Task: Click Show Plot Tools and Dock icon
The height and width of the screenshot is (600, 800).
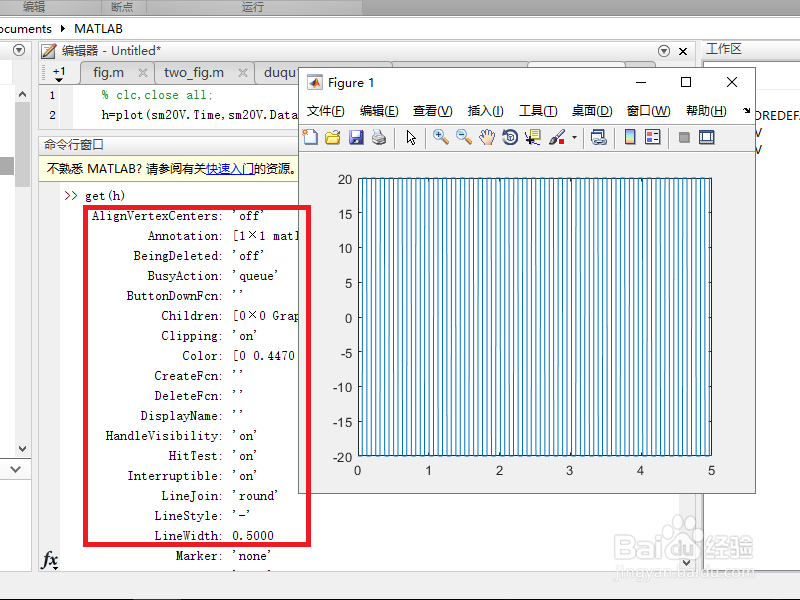Action: (x=707, y=137)
